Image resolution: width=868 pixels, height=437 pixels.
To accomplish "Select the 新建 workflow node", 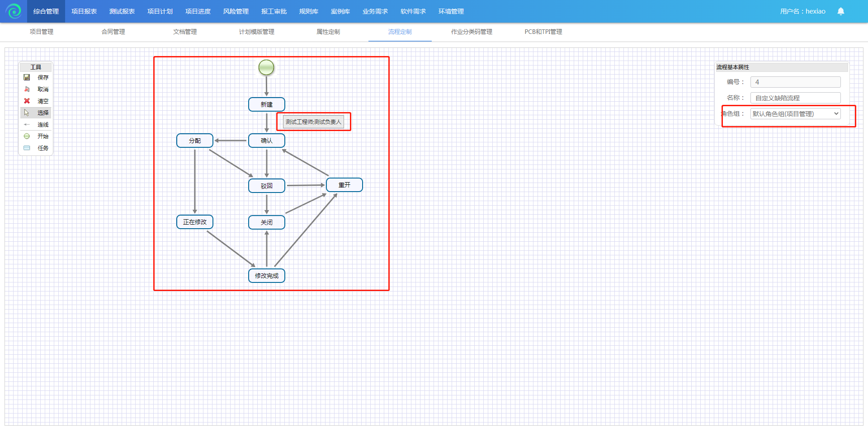I will [x=267, y=104].
